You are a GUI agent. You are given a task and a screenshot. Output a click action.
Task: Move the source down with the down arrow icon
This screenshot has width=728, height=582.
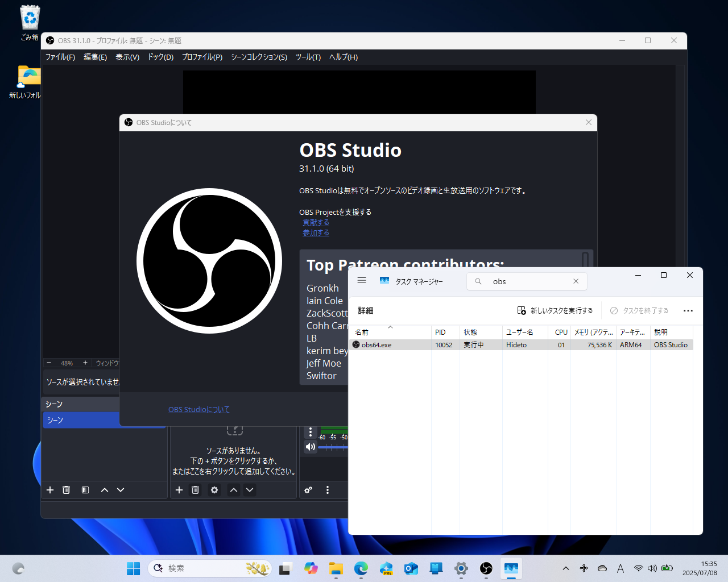[250, 489]
